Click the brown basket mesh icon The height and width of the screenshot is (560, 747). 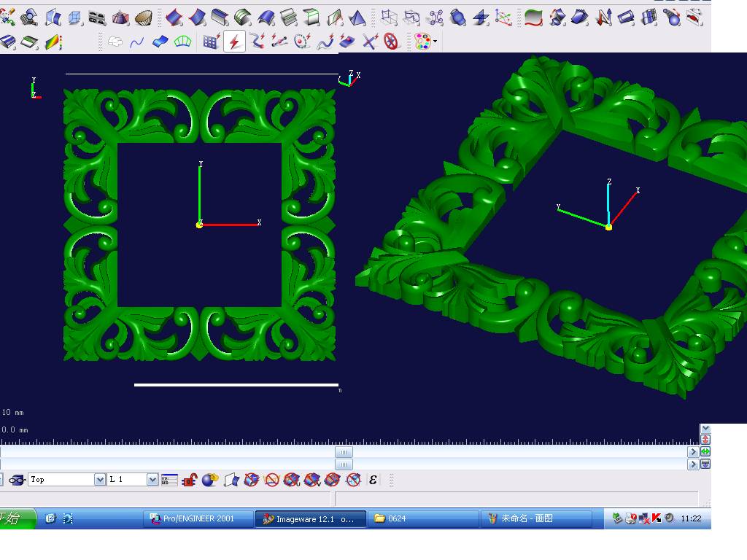point(143,18)
